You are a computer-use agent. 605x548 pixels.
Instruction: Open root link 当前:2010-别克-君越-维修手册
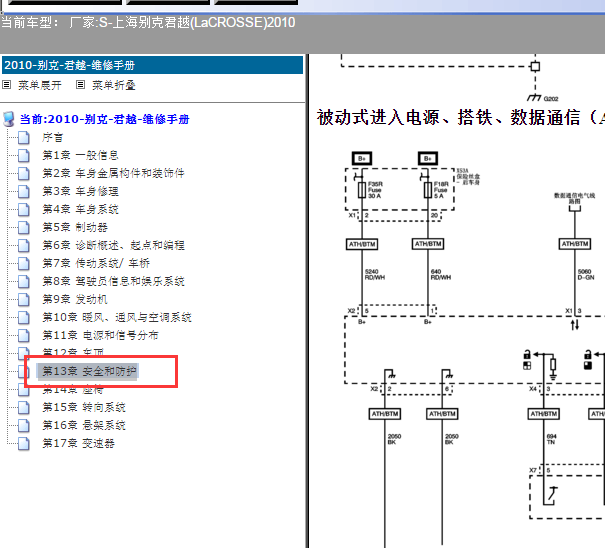[105, 119]
